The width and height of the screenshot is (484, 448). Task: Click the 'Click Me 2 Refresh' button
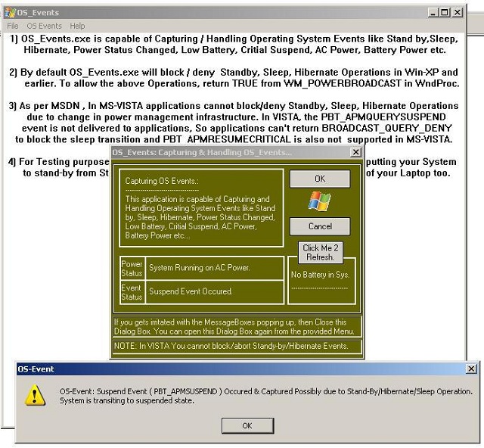click(x=320, y=253)
